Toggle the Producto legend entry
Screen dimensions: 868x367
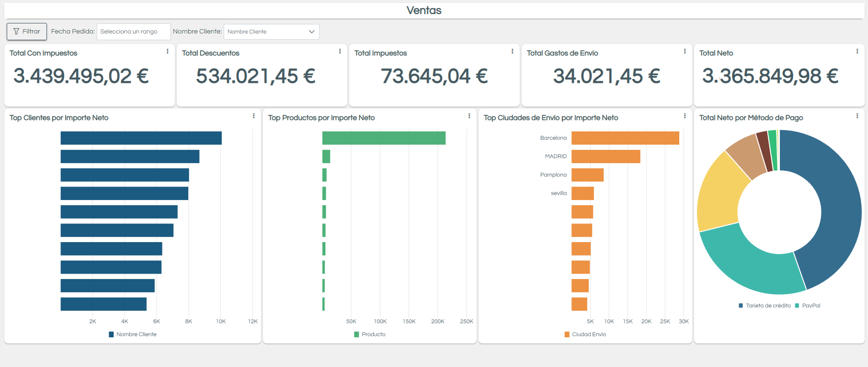(x=370, y=334)
